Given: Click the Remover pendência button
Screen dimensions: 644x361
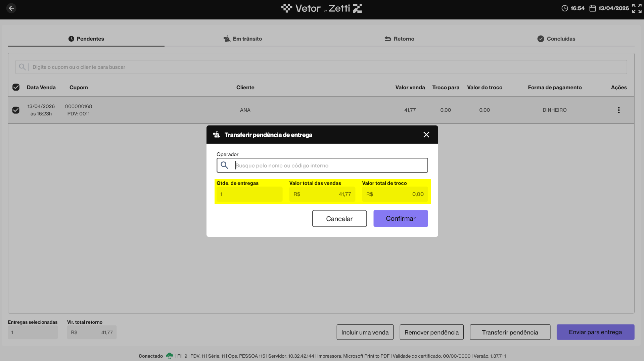Looking at the screenshot, I should tap(431, 332).
